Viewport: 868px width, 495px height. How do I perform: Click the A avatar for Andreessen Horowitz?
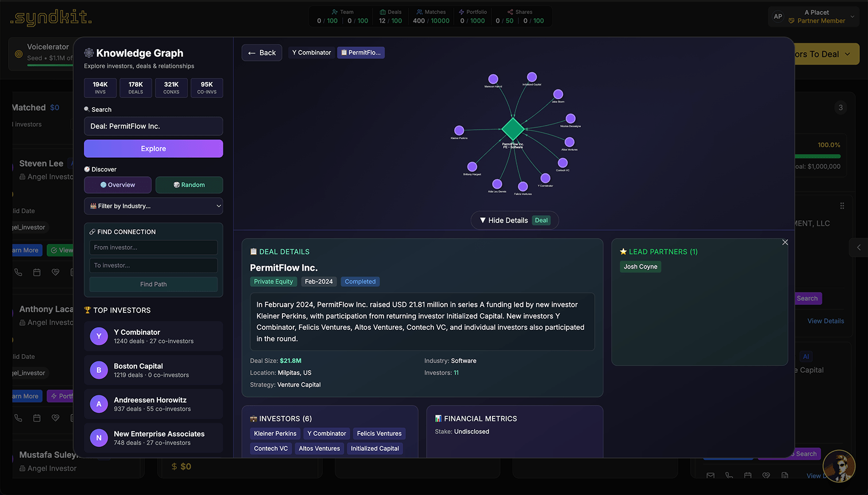pyautogui.click(x=99, y=404)
